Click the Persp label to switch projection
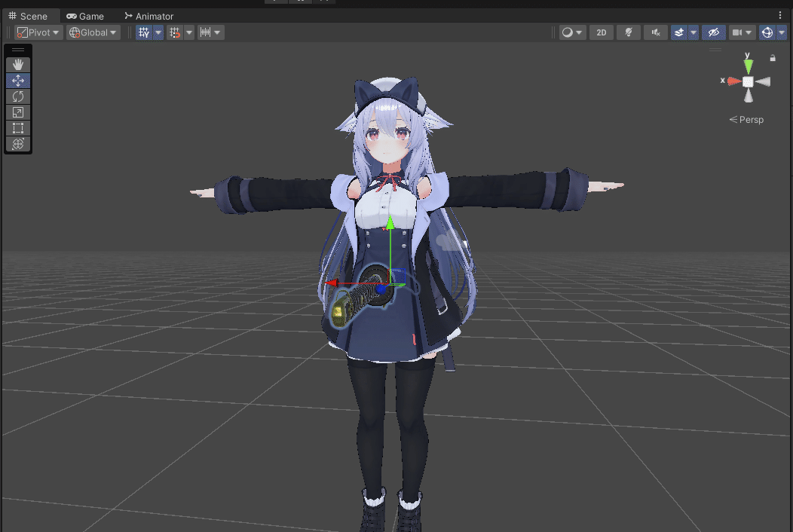 coord(751,119)
